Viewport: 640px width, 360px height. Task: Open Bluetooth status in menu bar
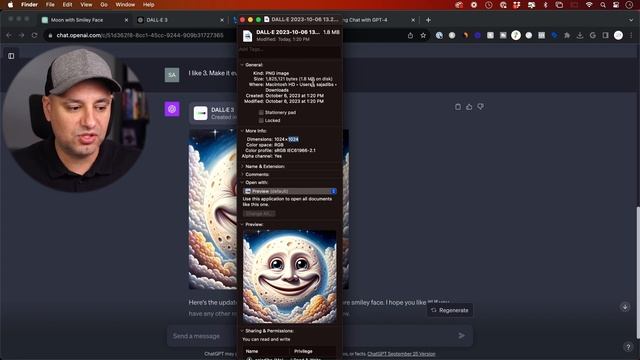(546, 5)
